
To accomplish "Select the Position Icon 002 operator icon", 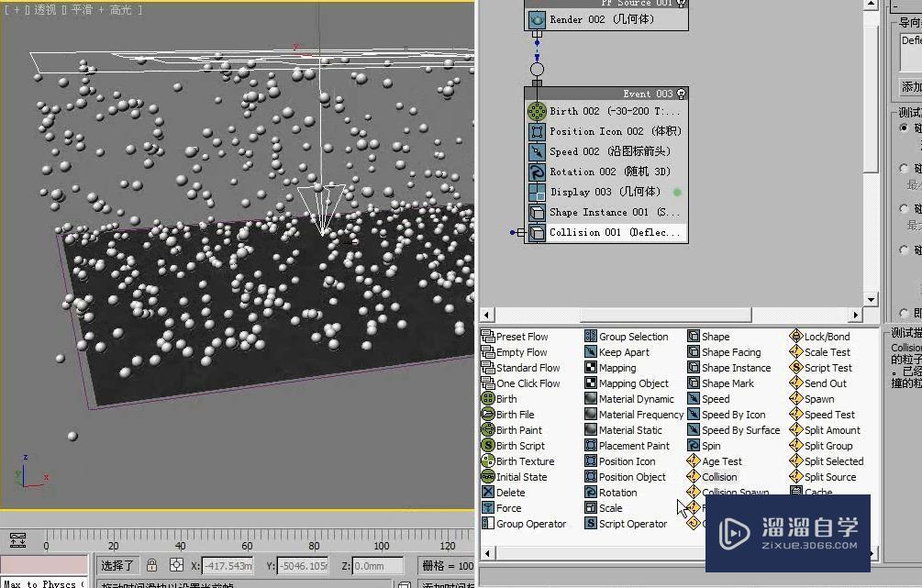I will pyautogui.click(x=537, y=132).
